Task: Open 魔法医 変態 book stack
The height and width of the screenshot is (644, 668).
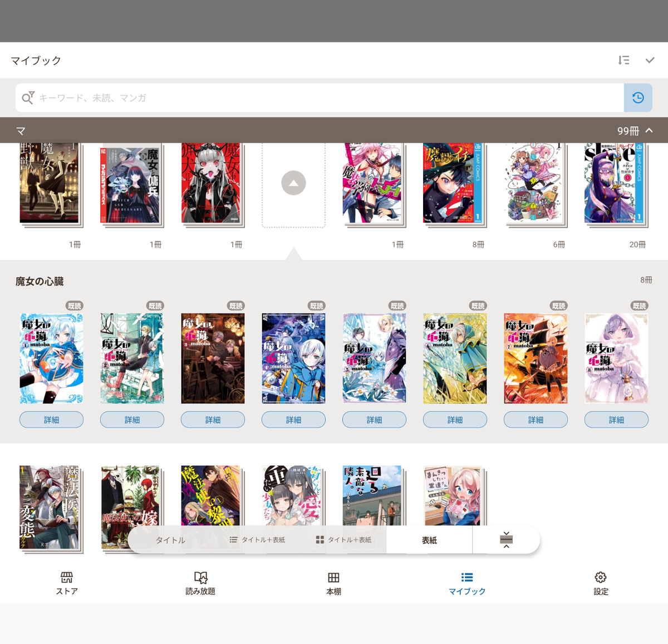Action: click(51, 509)
